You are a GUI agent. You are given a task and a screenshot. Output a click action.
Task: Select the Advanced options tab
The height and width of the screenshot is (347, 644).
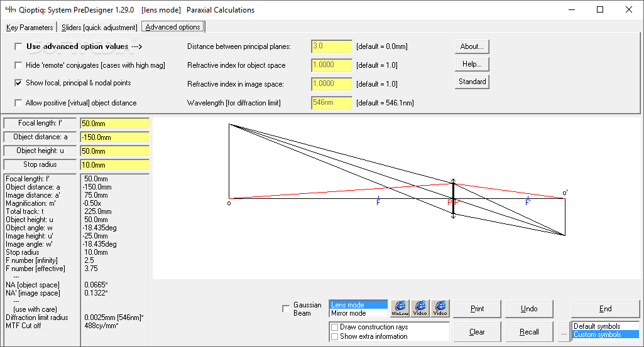tap(173, 26)
